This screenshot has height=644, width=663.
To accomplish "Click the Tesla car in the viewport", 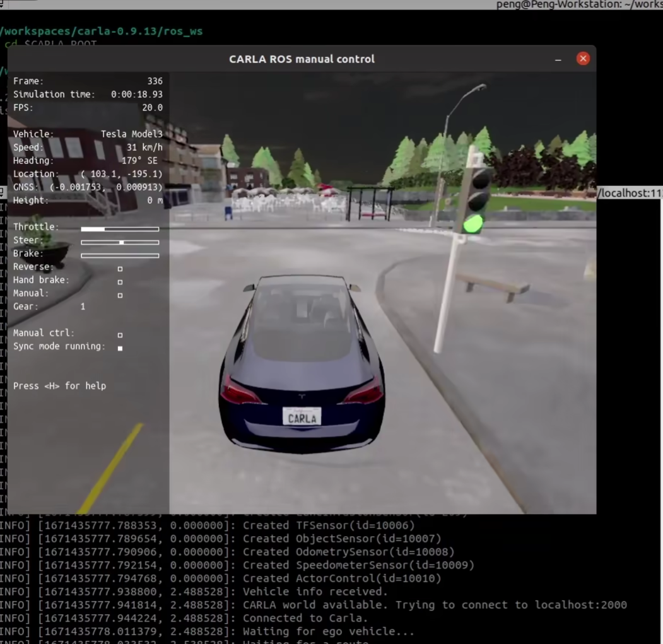I will coord(302,364).
